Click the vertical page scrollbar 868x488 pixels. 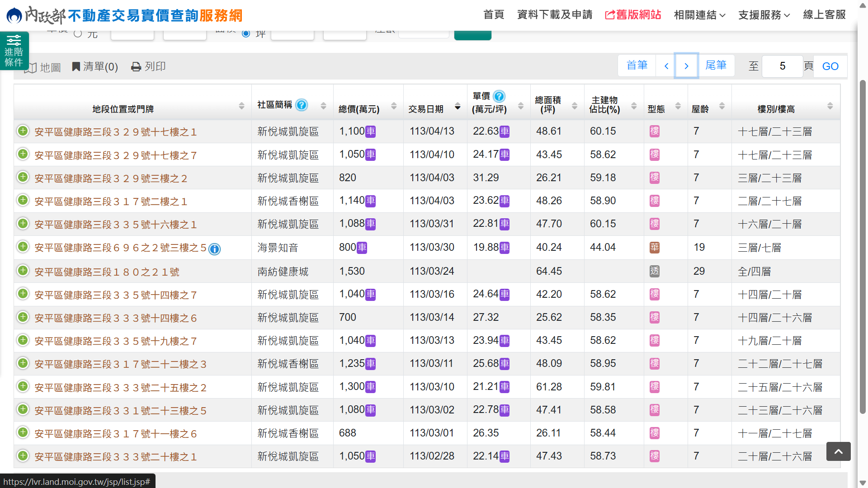pyautogui.click(x=863, y=246)
